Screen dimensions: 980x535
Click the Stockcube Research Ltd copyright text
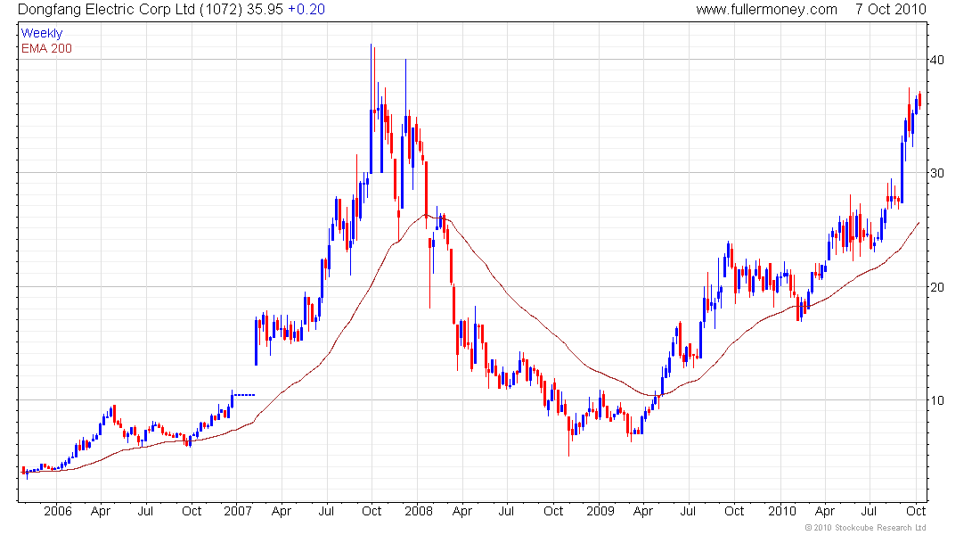[x=866, y=528]
